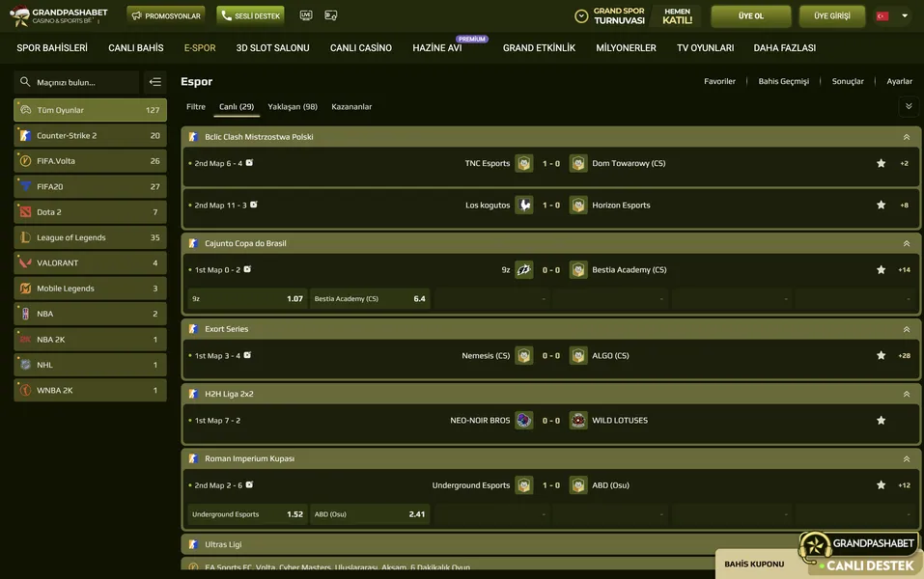Toggle favorite star for Nemesis vs ALGO

tap(881, 356)
